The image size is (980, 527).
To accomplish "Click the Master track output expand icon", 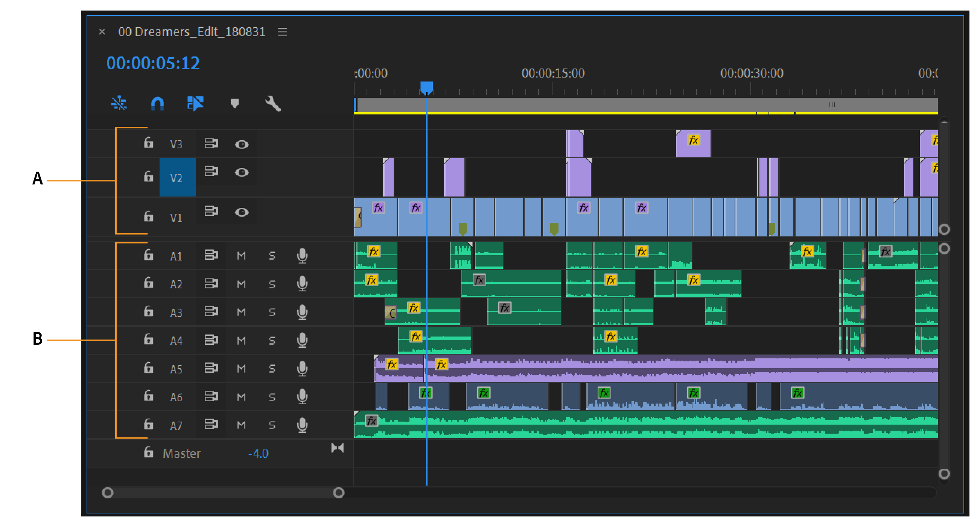I will tap(338, 448).
